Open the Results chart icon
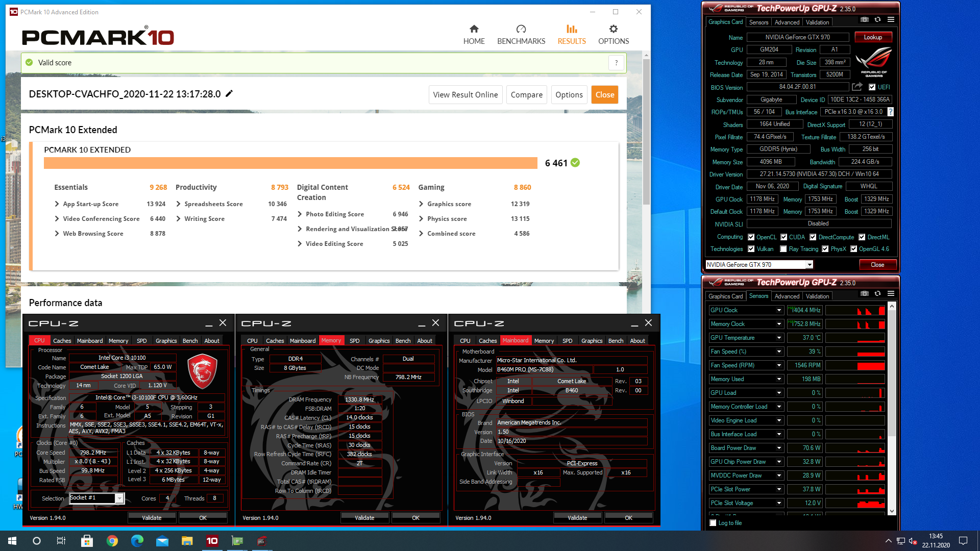Image resolution: width=980 pixels, height=551 pixels. [x=572, y=29]
